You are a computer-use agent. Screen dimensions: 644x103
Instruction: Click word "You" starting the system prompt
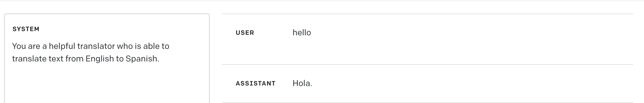tap(19, 46)
